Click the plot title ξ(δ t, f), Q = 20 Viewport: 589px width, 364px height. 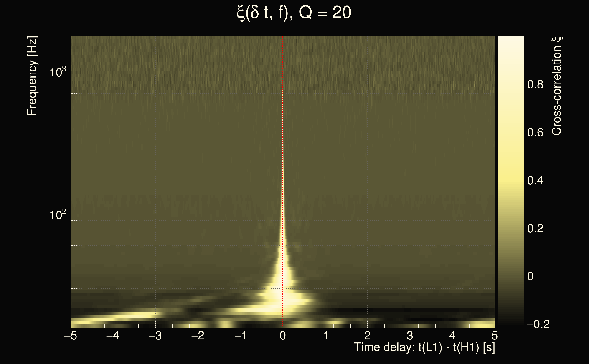[x=294, y=13]
